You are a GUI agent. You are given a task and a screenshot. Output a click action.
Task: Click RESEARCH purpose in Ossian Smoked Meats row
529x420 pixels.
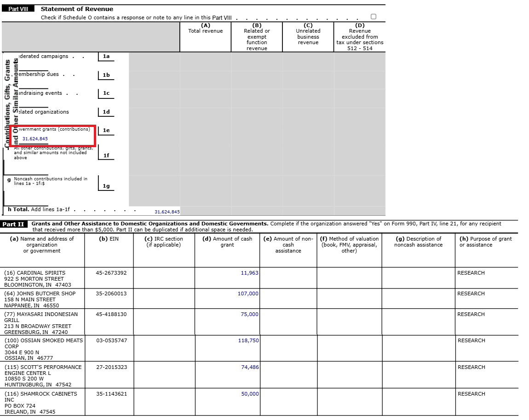click(471, 341)
